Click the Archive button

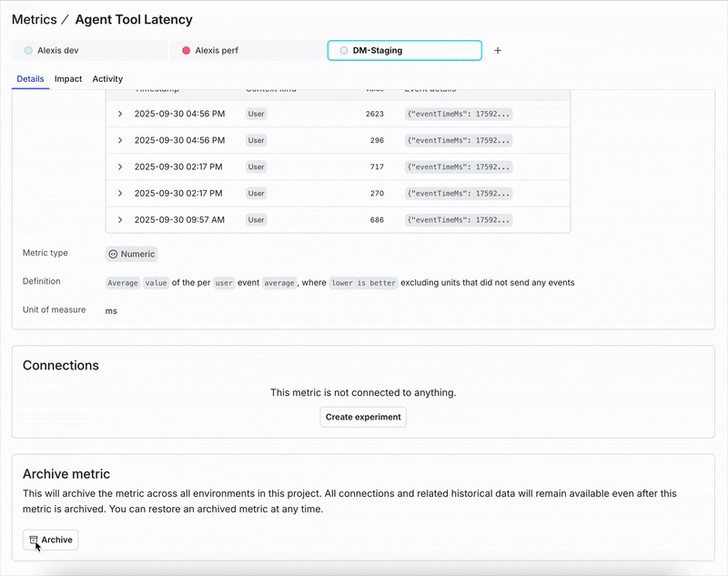(51, 540)
